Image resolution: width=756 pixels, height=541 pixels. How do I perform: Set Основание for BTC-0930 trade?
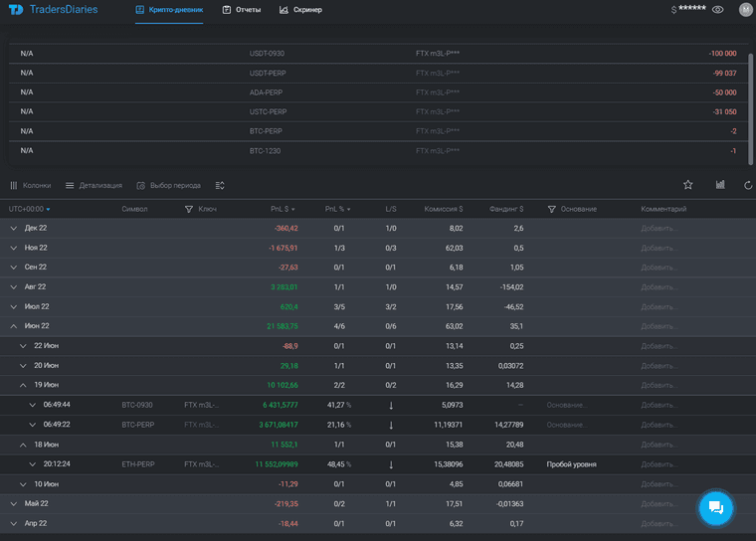pos(567,405)
